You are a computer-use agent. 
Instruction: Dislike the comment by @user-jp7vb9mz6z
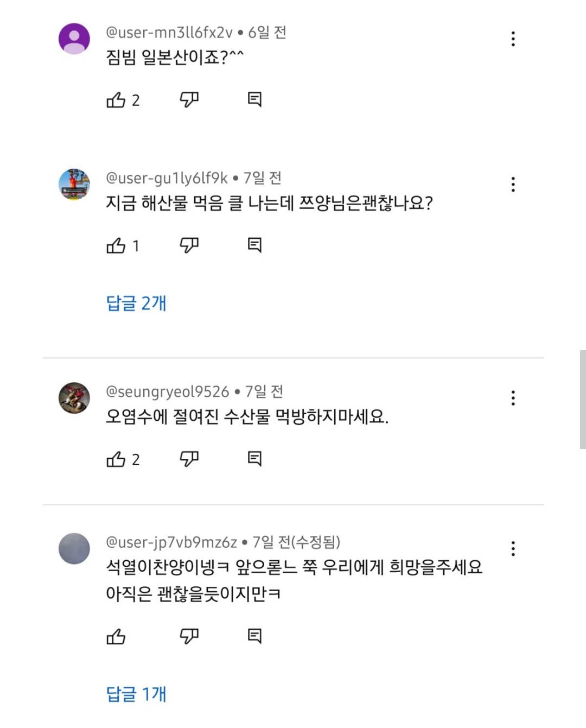(x=189, y=636)
